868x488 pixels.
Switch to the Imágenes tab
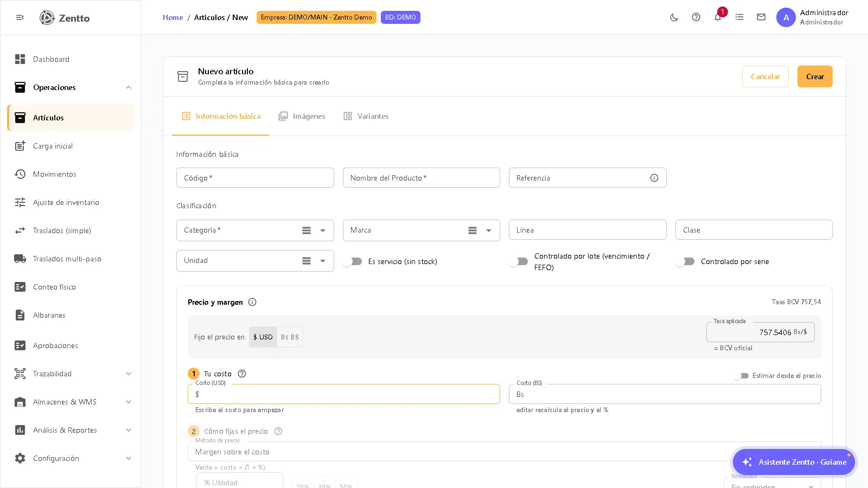(302, 116)
